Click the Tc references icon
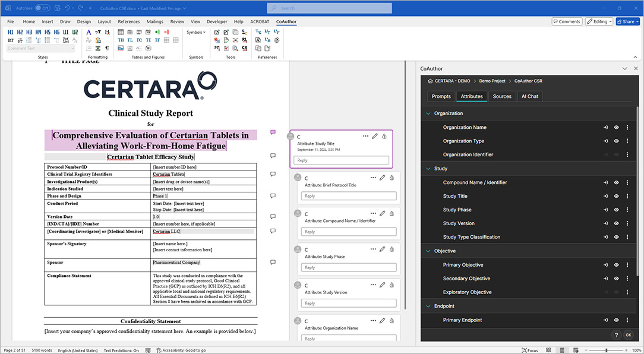The height and width of the screenshot is (354, 644). tap(258, 32)
